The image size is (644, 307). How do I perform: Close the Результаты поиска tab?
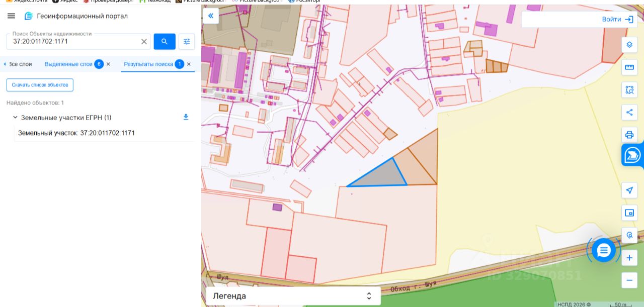pos(189,64)
